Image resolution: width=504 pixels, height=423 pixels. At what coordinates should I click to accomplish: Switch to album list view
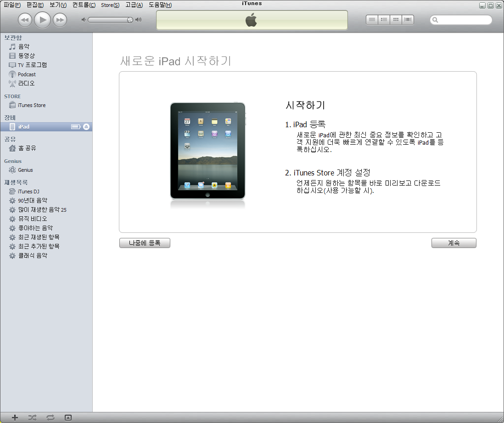(384, 20)
